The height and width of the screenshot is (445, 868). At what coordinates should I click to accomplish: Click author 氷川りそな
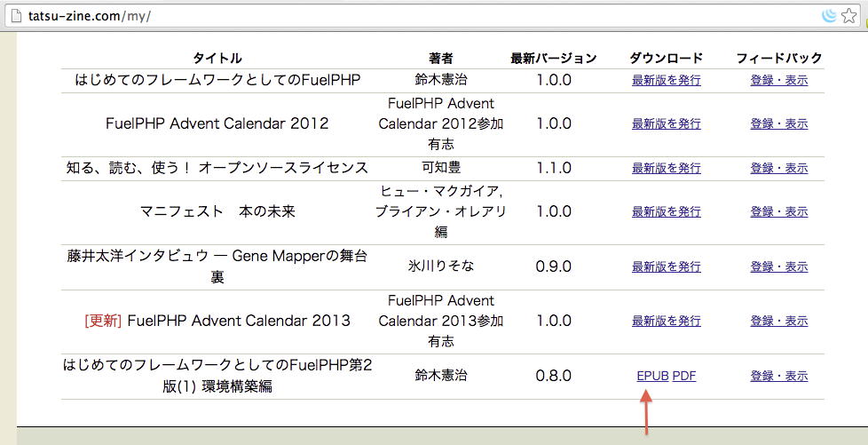(x=440, y=266)
